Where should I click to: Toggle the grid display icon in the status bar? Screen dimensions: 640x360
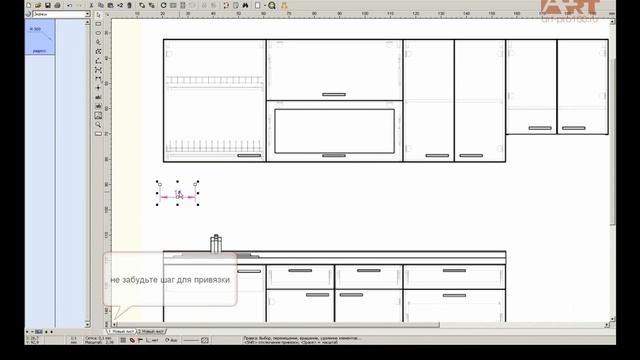coord(123,340)
